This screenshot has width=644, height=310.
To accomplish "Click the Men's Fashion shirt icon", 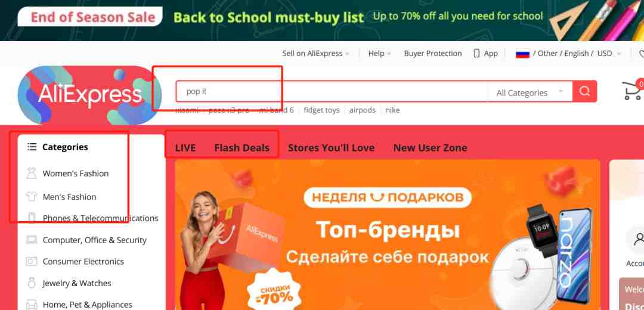I will click(x=31, y=197).
